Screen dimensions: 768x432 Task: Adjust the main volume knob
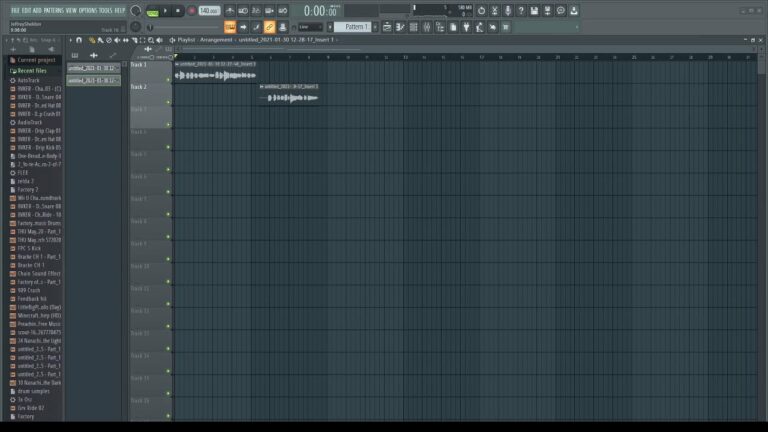(x=136, y=10)
